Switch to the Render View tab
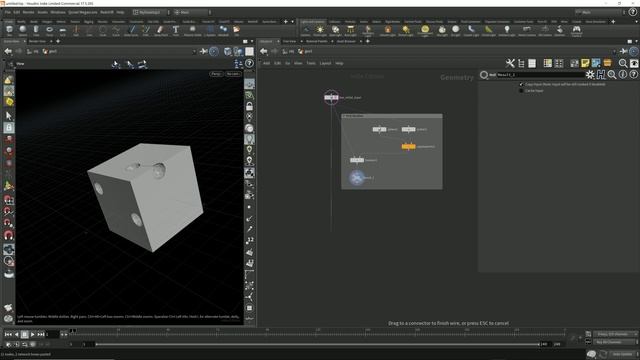 37,41
